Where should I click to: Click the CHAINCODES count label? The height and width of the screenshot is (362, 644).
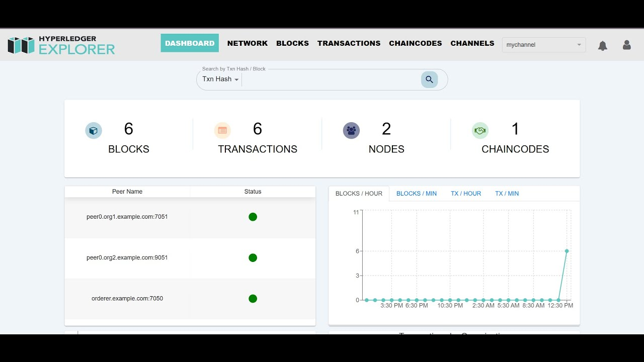pyautogui.click(x=515, y=149)
